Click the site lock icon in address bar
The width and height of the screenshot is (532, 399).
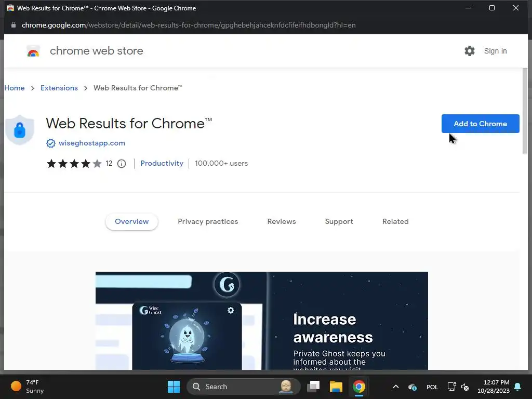(x=13, y=25)
